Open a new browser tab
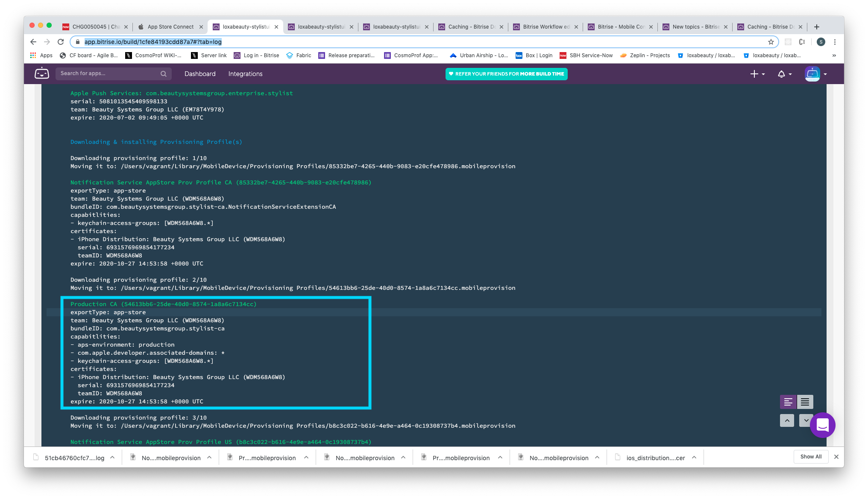The image size is (868, 499). pos(816,27)
